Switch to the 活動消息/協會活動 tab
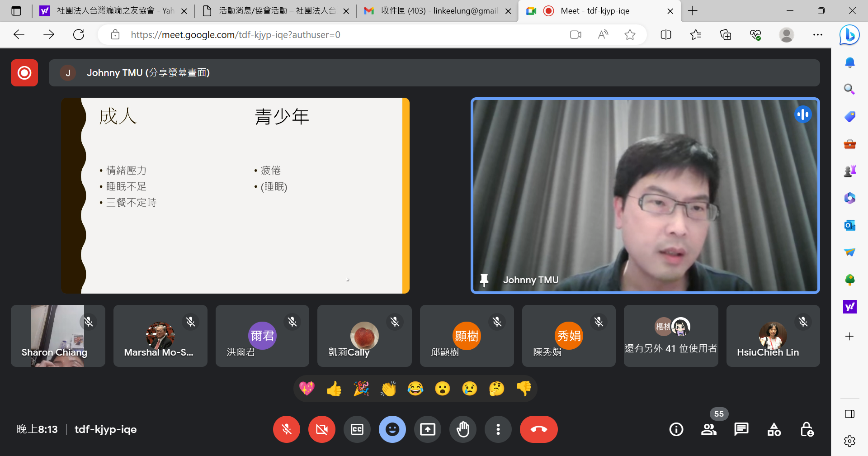This screenshot has height=456, width=868. coord(276,11)
